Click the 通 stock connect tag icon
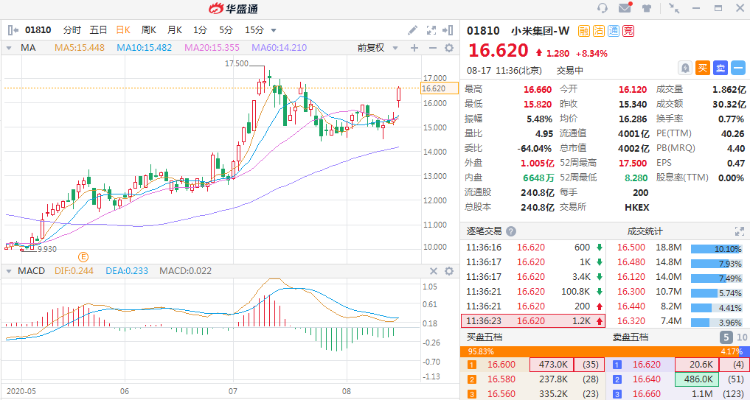This screenshot has width=750, height=400. [614, 31]
